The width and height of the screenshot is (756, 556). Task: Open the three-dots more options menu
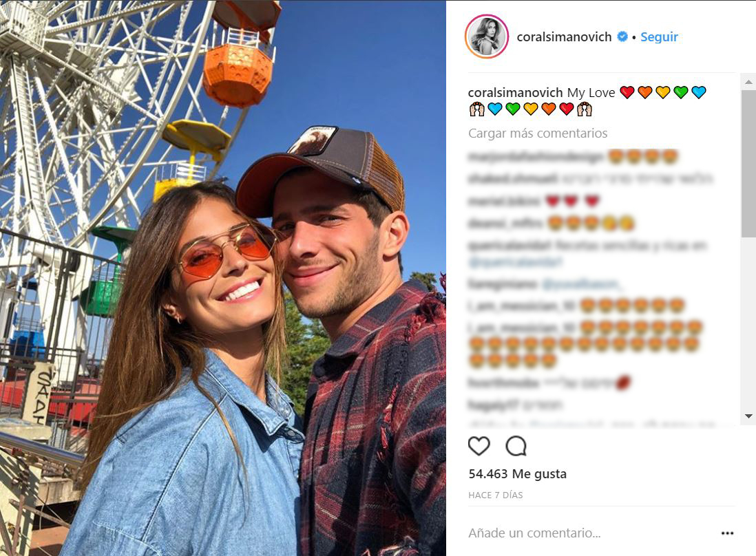coord(727,533)
